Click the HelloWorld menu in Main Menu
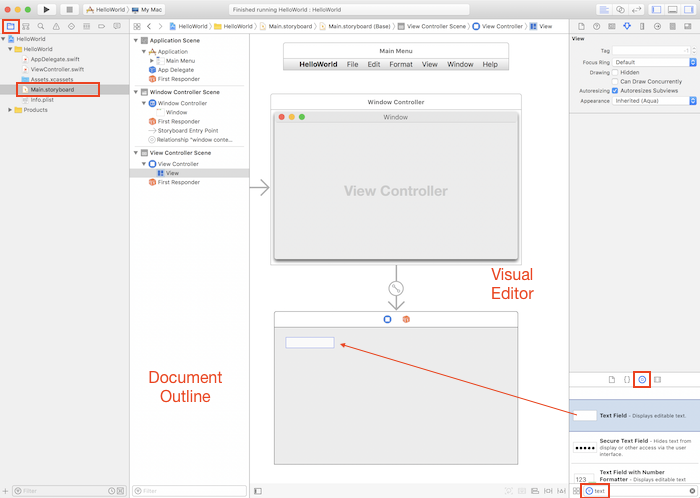This screenshot has width=700, height=498. pyautogui.click(x=318, y=64)
